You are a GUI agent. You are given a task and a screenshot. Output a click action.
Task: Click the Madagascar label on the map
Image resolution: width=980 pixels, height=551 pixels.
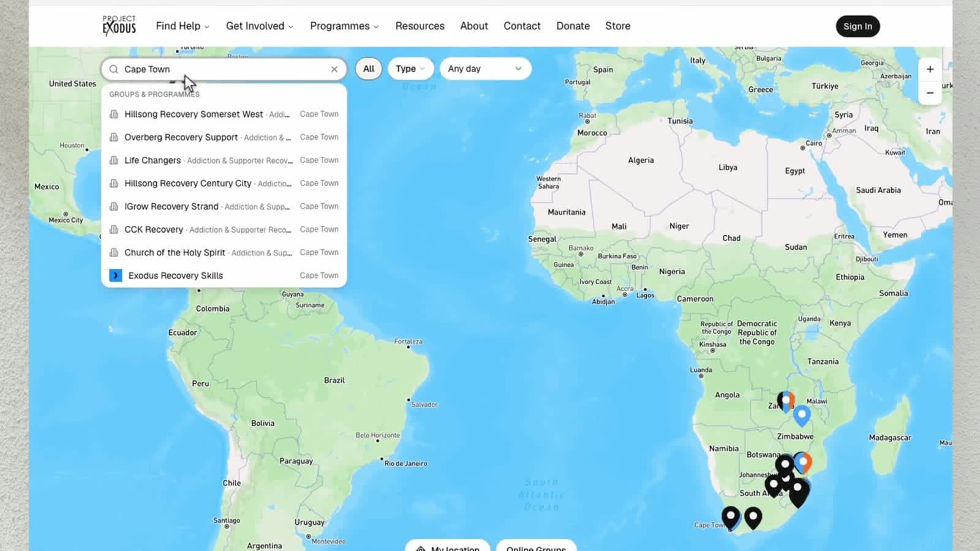tap(890, 438)
